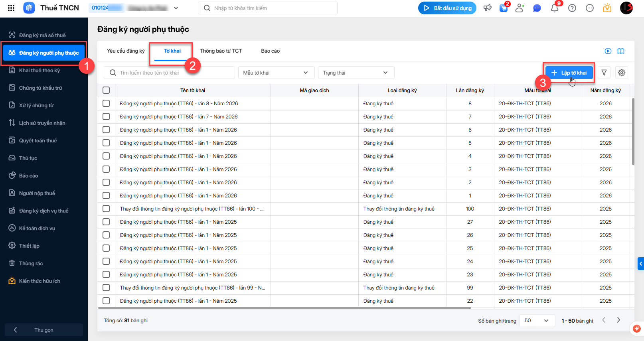Expand the 'Mẫu tờ khai' dropdown
The image size is (644, 341).
tap(276, 73)
